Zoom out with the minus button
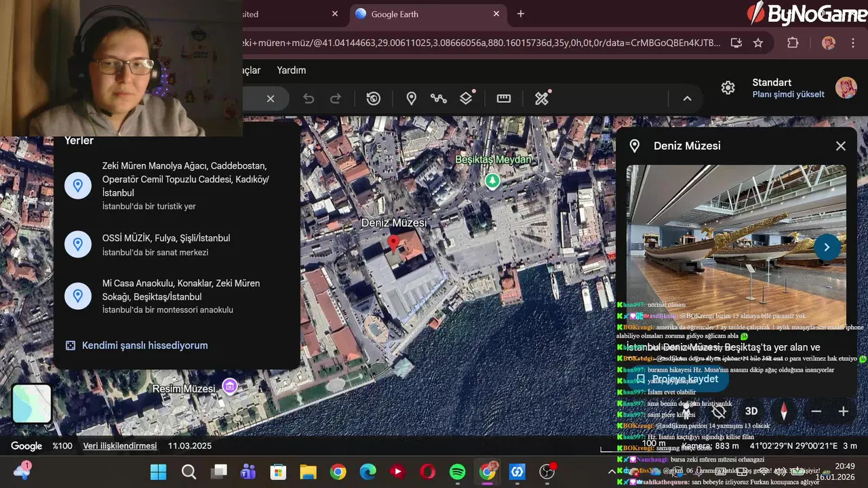This screenshot has width=868, height=488. 816,411
